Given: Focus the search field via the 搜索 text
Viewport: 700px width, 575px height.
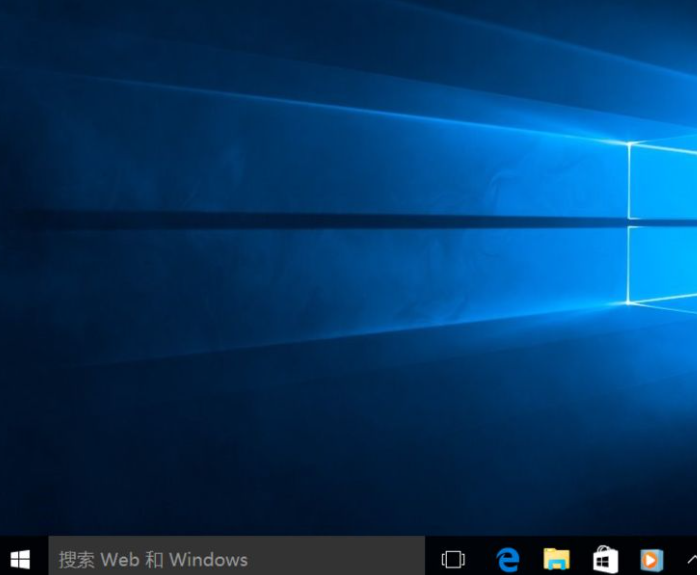Looking at the screenshot, I should 77,559.
